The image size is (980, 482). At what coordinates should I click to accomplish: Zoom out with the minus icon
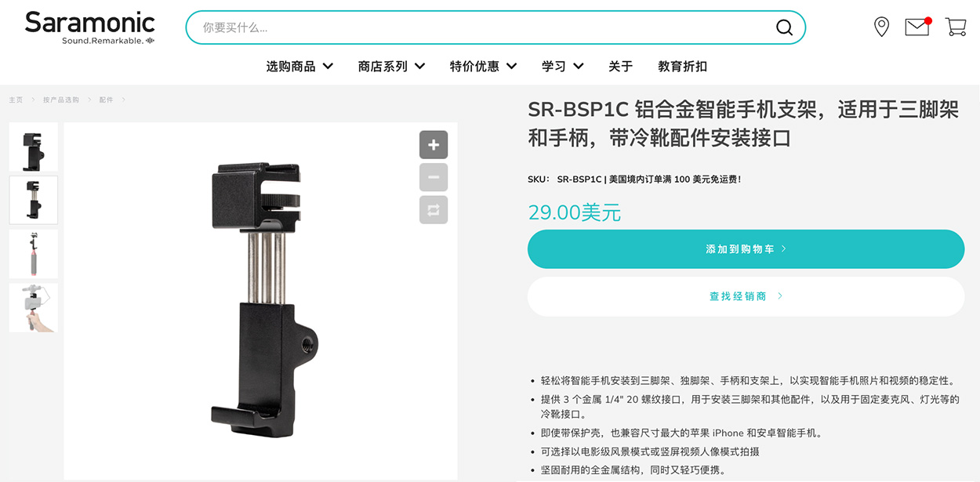(434, 177)
